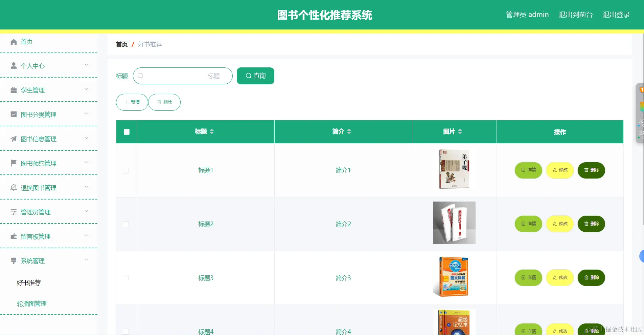Click the 简介3 cell text
The height and width of the screenshot is (335, 644).
tap(343, 278)
